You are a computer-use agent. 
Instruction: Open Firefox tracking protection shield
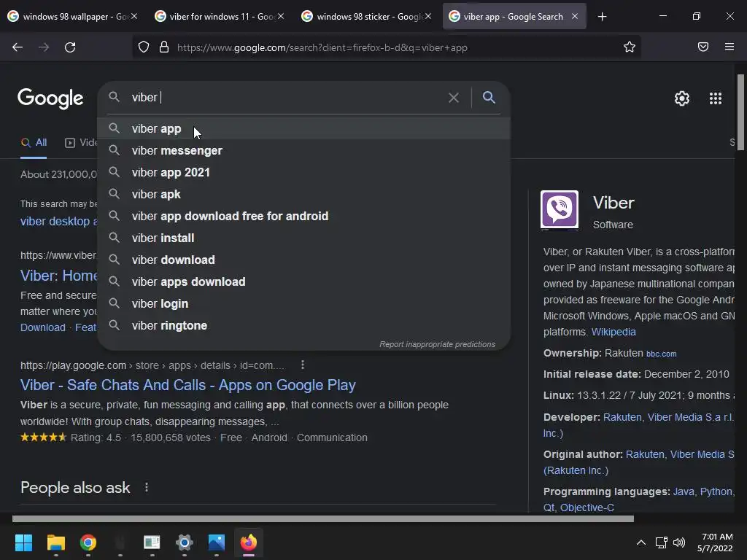[x=144, y=47]
